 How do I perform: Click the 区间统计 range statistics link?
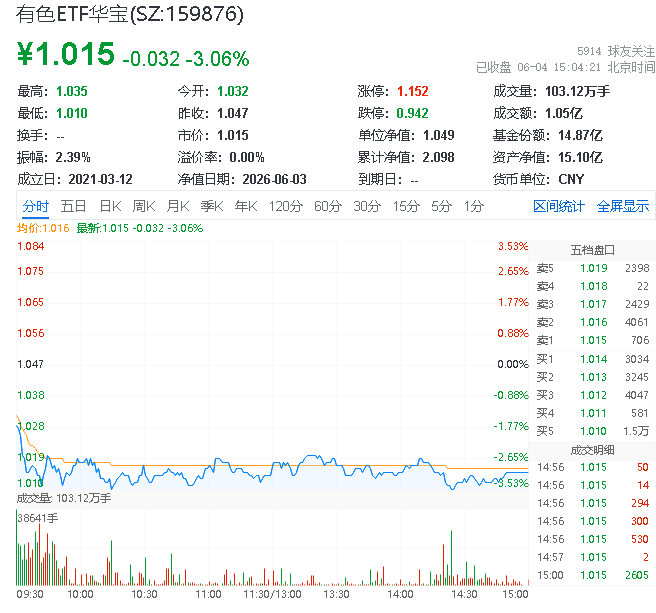(x=559, y=206)
